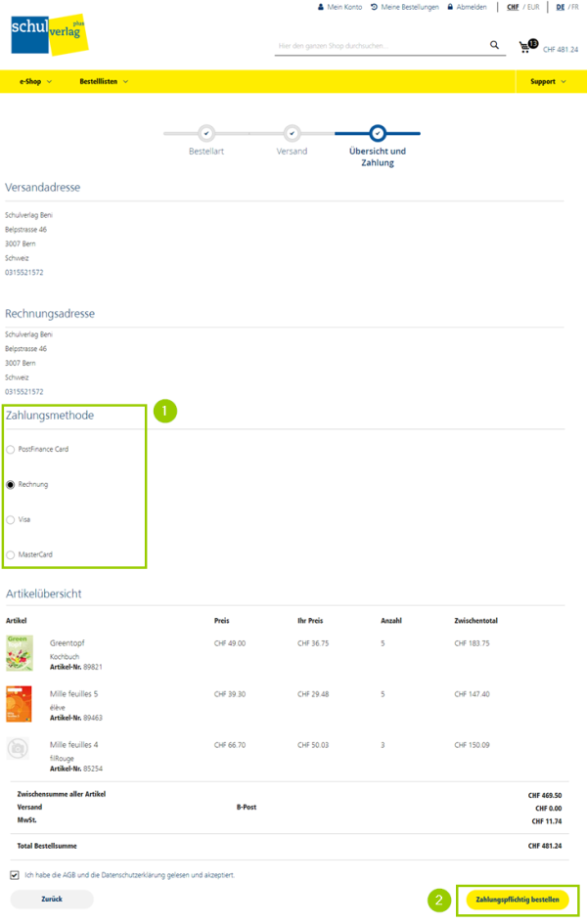The image size is (587, 924).
Task: Click the Greentopf product thumbnail
Action: tap(20, 652)
